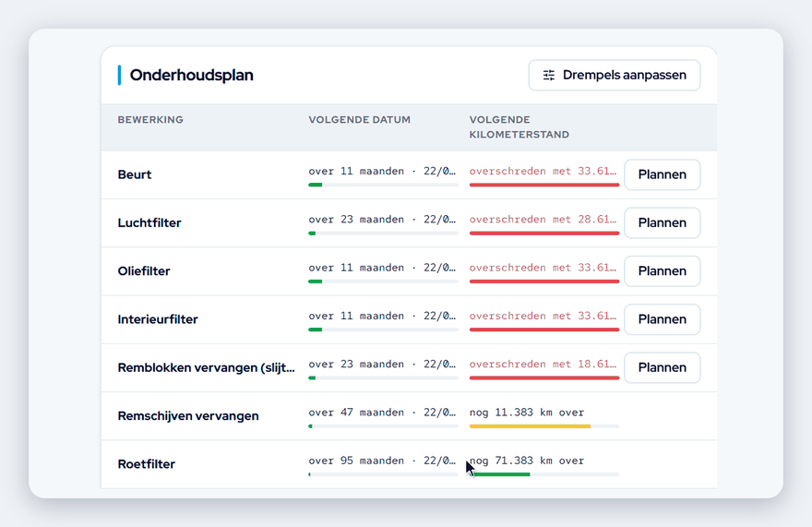The height and width of the screenshot is (527, 812).
Task: Click Plannen for Beurt
Action: (x=663, y=174)
